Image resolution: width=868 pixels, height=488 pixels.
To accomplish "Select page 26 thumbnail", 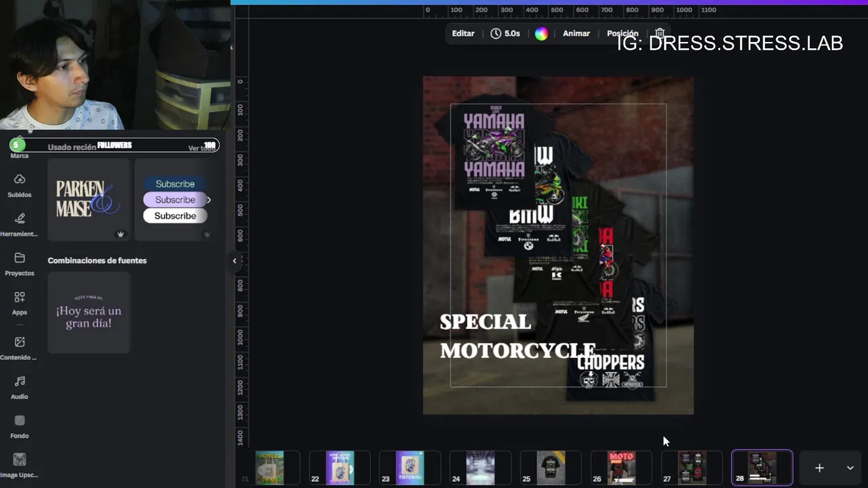I will point(621,468).
